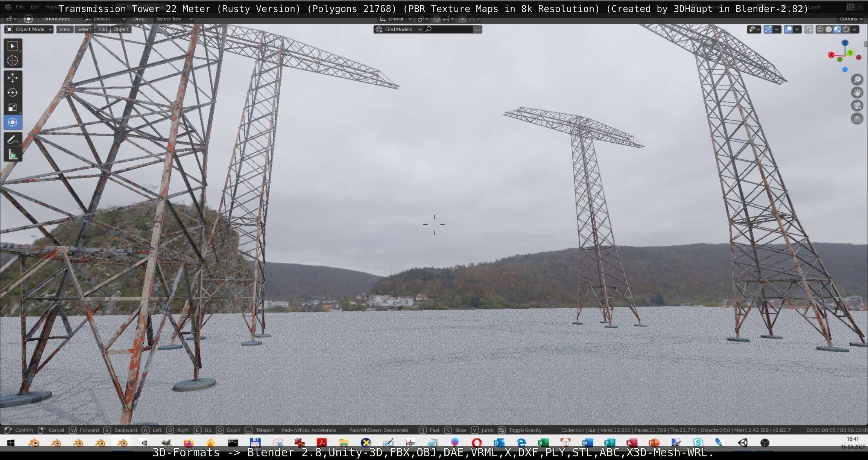Open the snapping options dropdown
This screenshot has width=868, height=460.
tap(448, 19)
